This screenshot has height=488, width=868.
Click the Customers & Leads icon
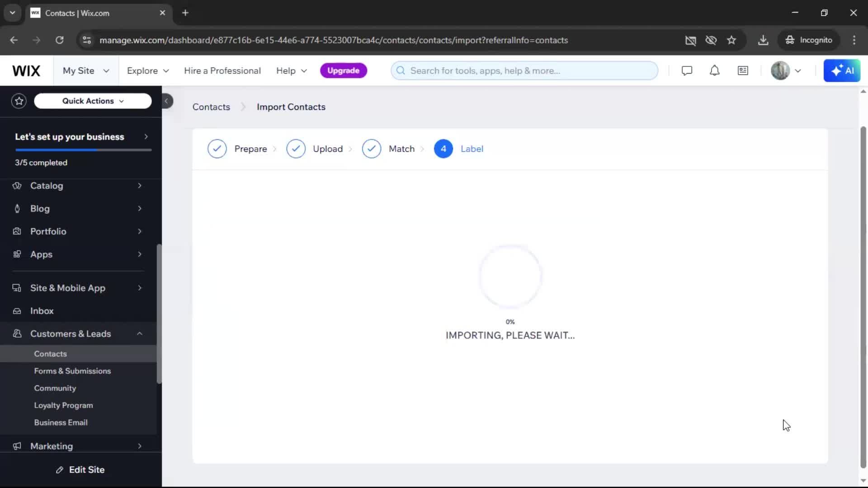pyautogui.click(x=17, y=334)
